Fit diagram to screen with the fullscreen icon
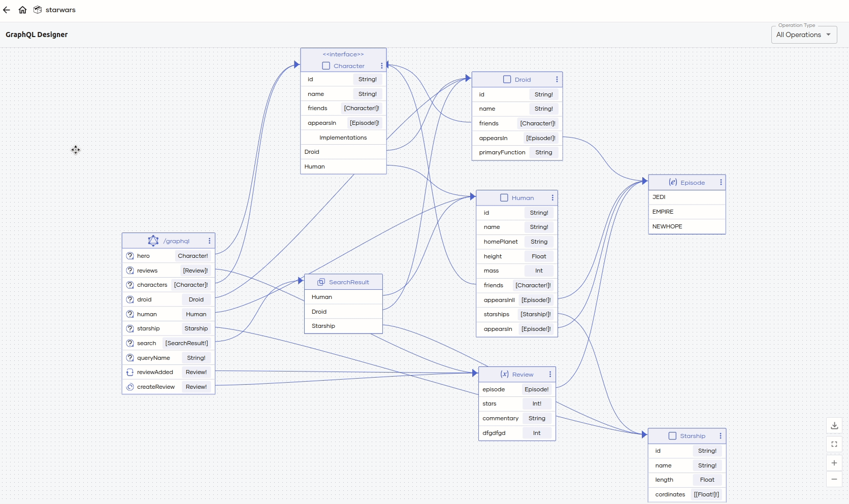 pos(834,444)
